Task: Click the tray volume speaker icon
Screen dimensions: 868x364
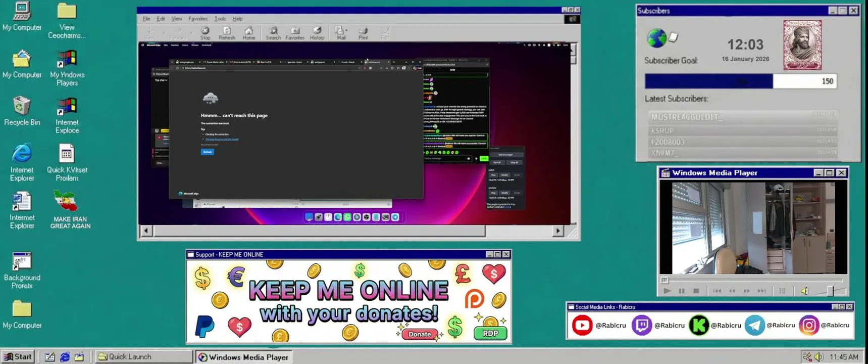Action: click(x=819, y=357)
